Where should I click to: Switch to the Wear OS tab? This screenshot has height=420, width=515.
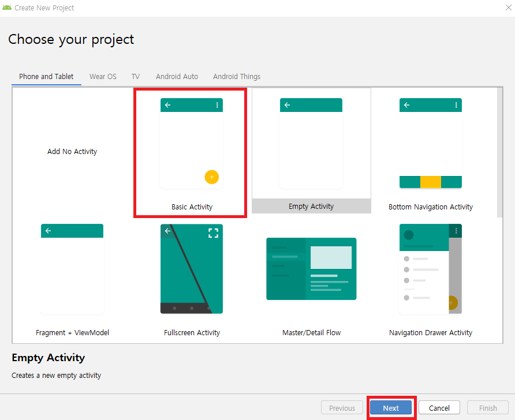click(x=103, y=77)
